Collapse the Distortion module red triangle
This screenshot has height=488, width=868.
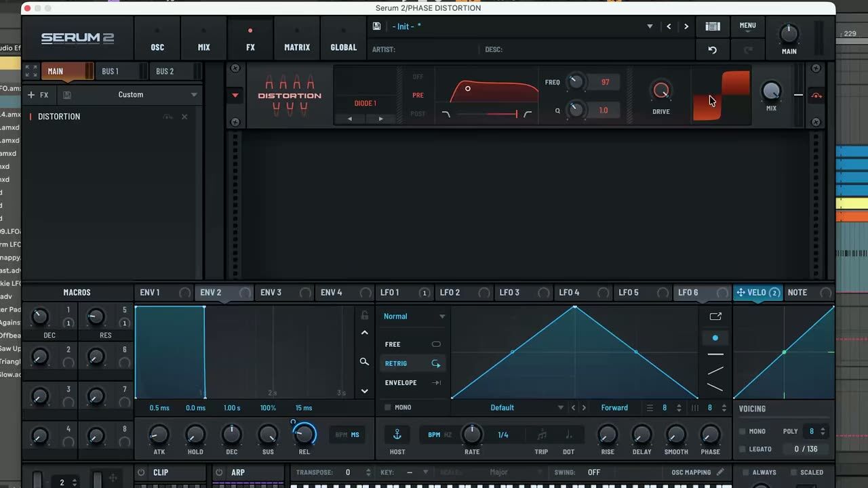coord(235,96)
